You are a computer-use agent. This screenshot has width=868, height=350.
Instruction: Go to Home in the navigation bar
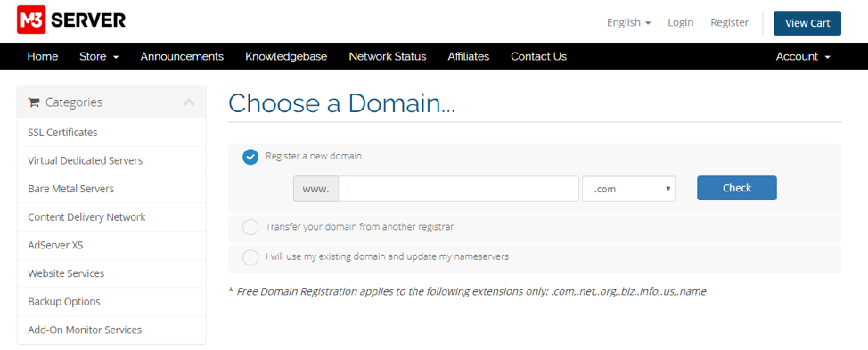43,56
